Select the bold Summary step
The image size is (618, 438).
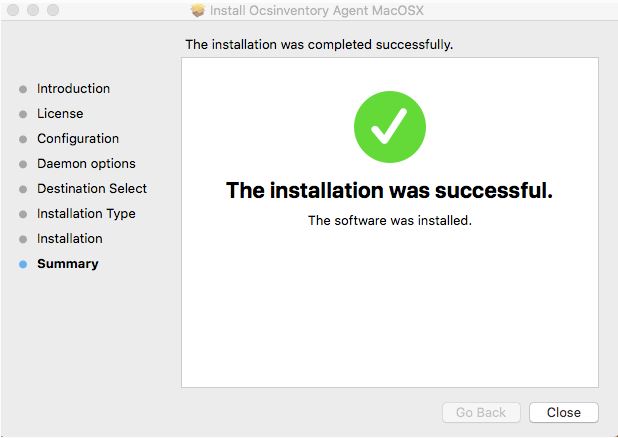68,264
